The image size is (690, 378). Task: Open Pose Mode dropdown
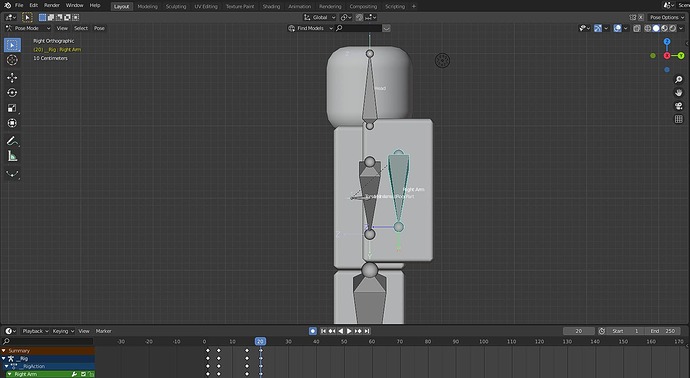pos(27,28)
